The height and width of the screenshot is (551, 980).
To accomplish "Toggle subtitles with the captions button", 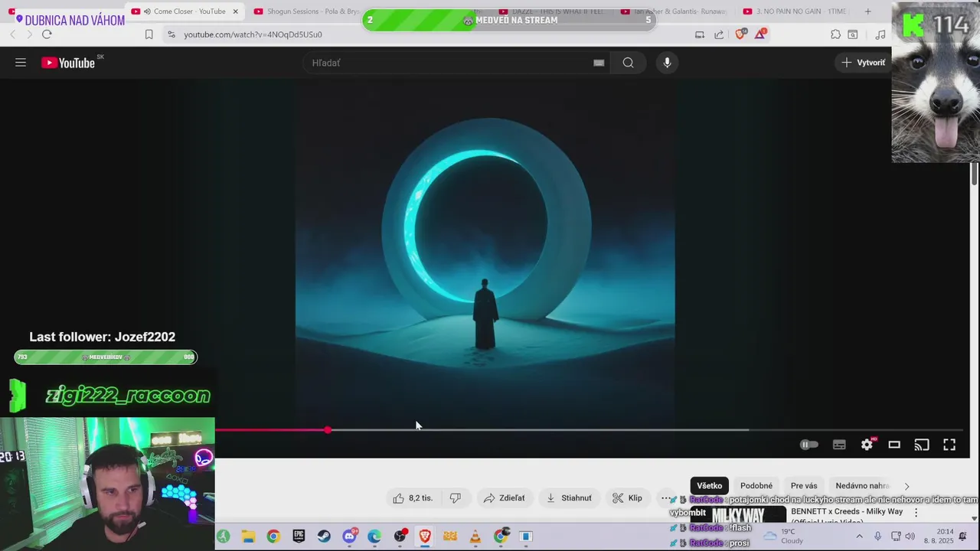I will click(839, 445).
